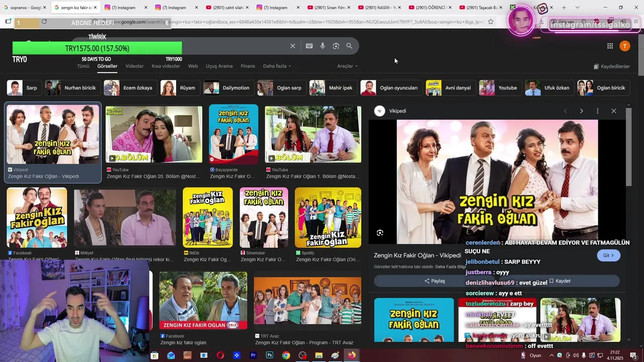Start voice search with the microphone icon
This screenshot has width=644, height=362.
[323, 46]
